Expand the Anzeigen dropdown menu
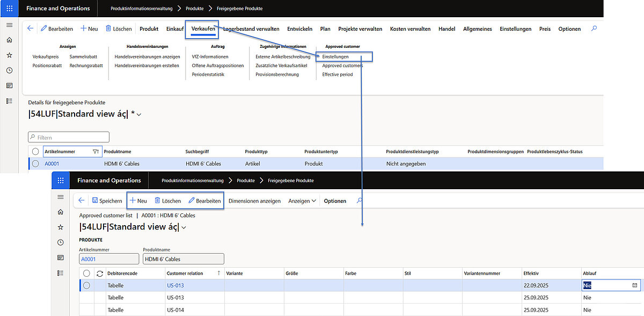Viewport: 644px width, 316px height. (302, 201)
